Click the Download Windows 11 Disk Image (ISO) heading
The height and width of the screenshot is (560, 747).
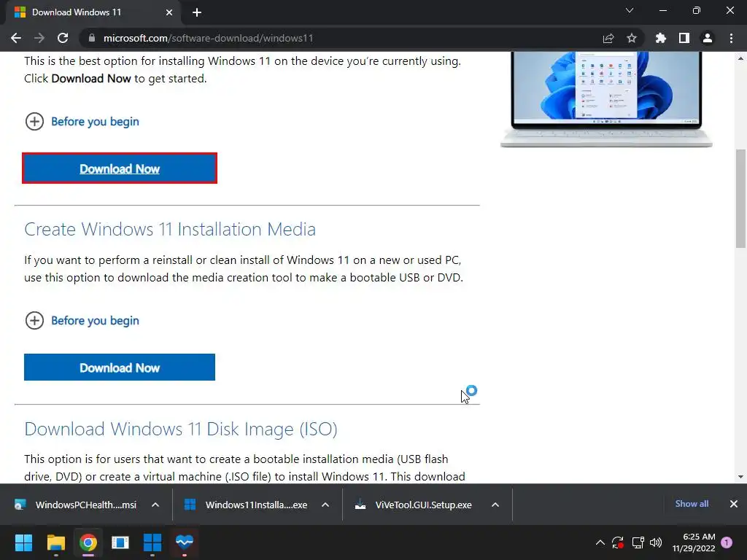coord(181,429)
